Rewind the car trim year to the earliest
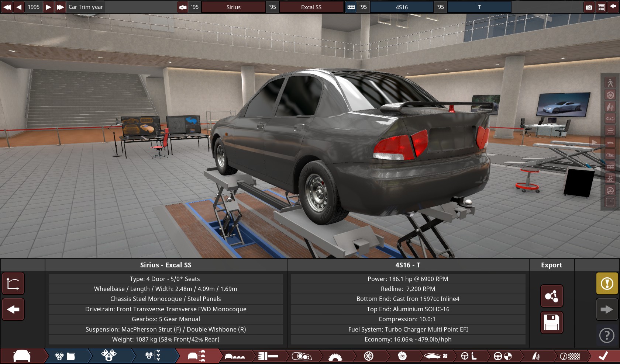The width and height of the screenshot is (620, 364). pos(7,7)
